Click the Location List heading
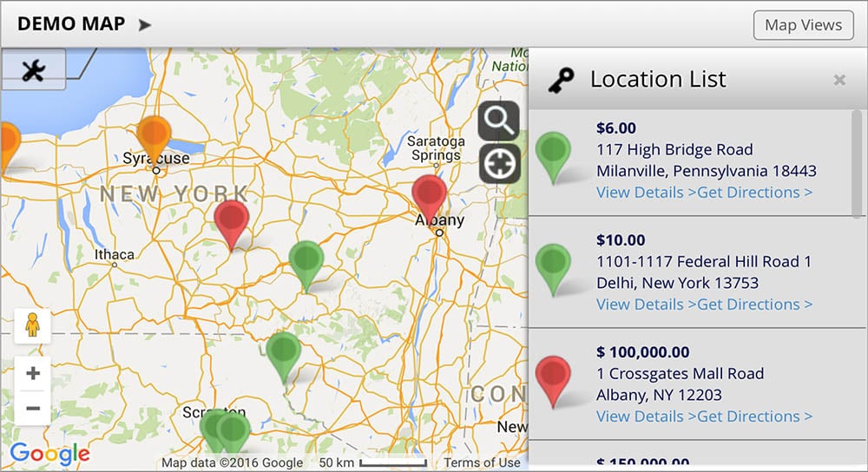 (658, 79)
